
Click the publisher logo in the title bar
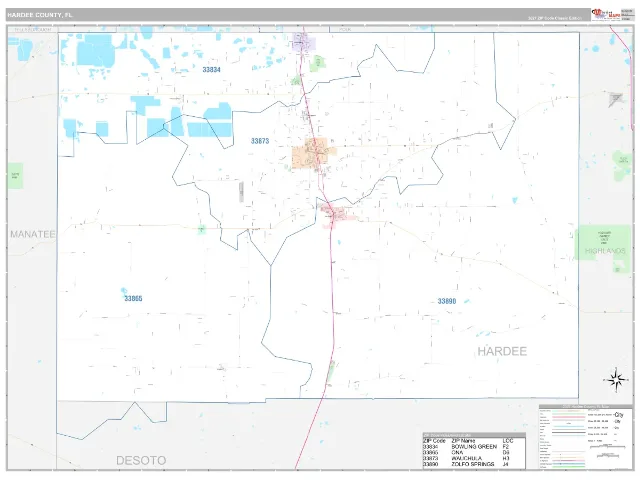point(606,15)
